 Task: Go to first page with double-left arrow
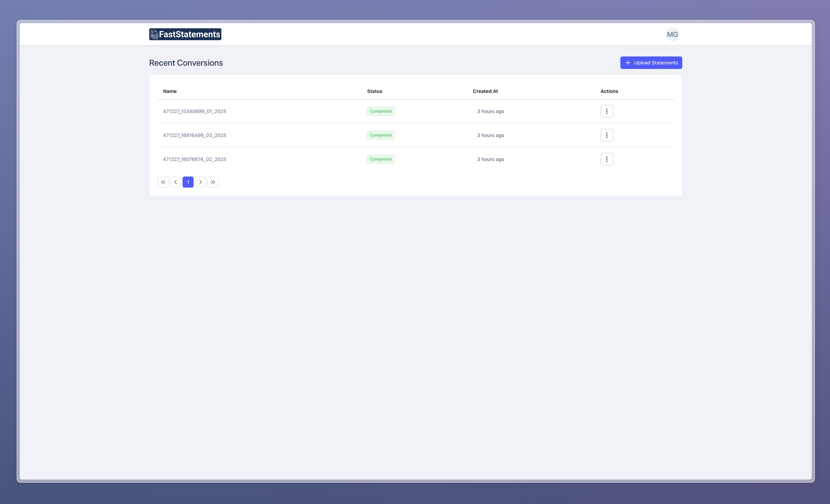163,182
